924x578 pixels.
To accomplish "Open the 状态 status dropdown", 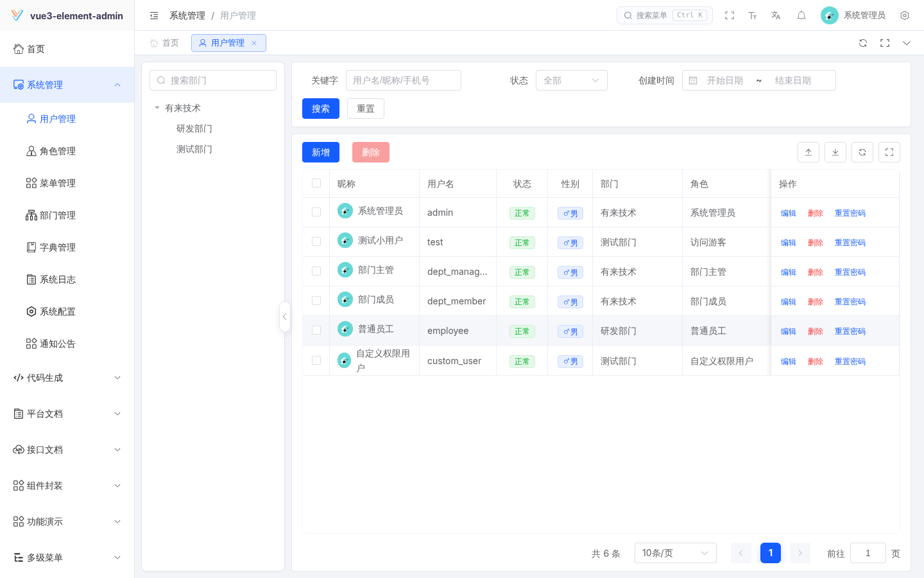I will [x=572, y=80].
